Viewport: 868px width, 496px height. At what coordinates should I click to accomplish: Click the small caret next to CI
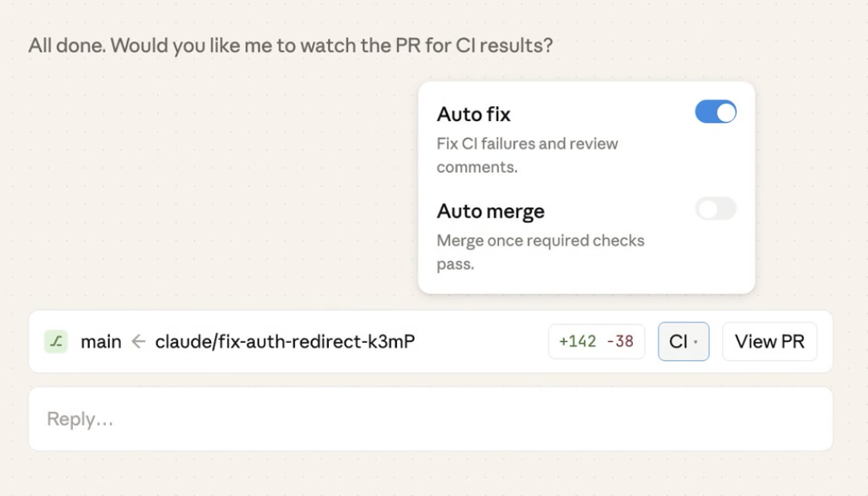click(696, 343)
